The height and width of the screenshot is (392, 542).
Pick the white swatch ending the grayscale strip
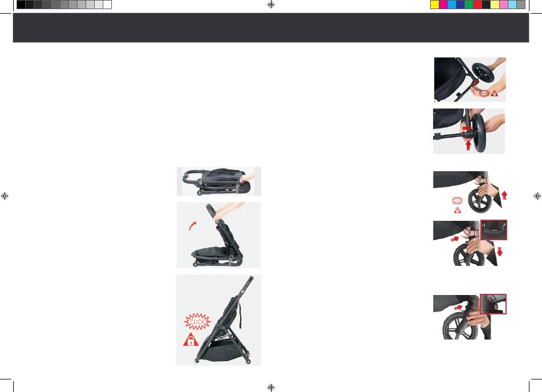coord(107,5)
